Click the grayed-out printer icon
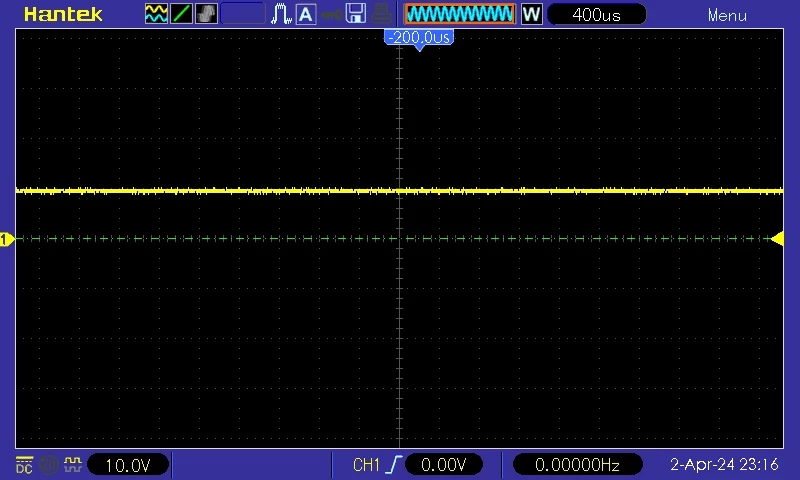The image size is (800, 480). (382, 14)
